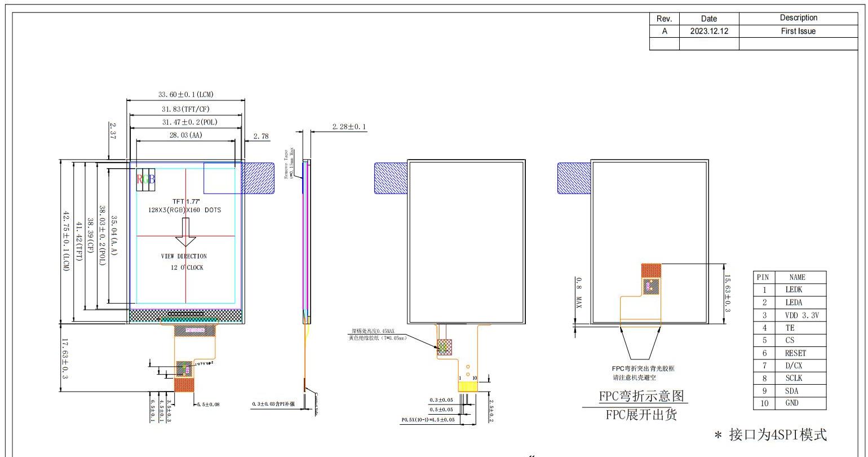Select the yellow FPC gold finger connector
The height and width of the screenshot is (457, 868).
pos(468,386)
